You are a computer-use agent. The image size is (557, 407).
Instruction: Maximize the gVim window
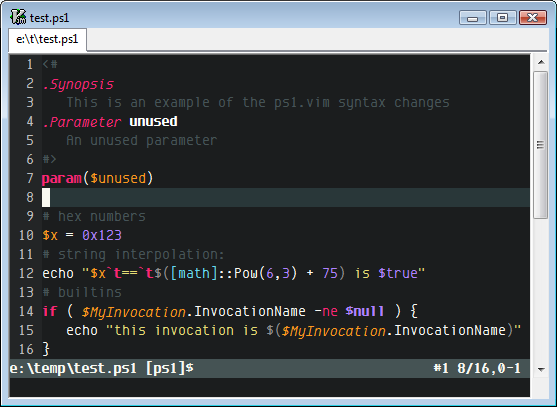(x=502, y=17)
